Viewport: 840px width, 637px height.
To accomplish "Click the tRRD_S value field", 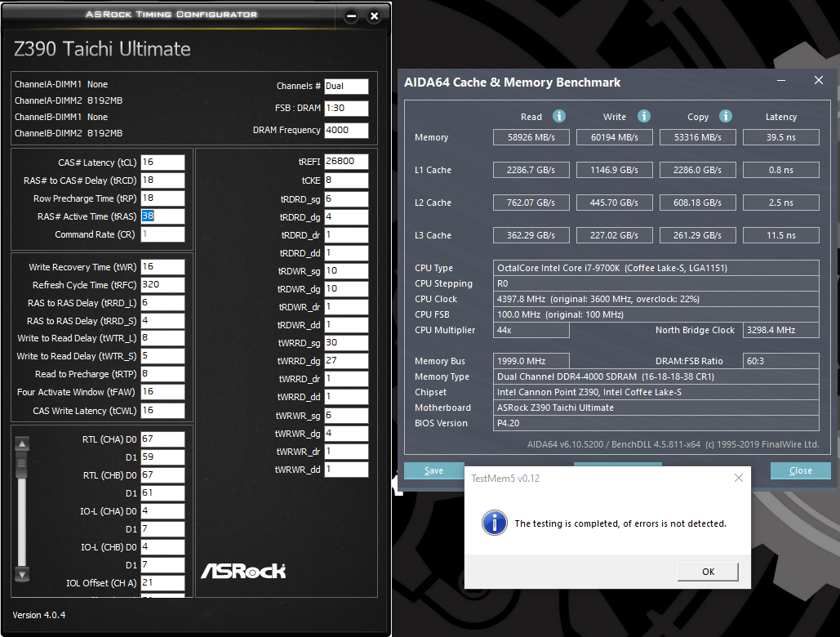I will [x=163, y=320].
